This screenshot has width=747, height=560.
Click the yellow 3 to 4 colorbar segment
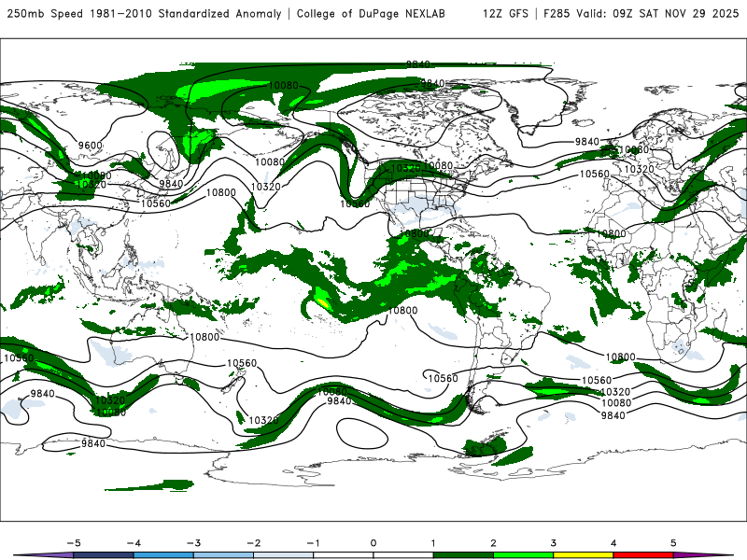pyautogui.click(x=583, y=555)
